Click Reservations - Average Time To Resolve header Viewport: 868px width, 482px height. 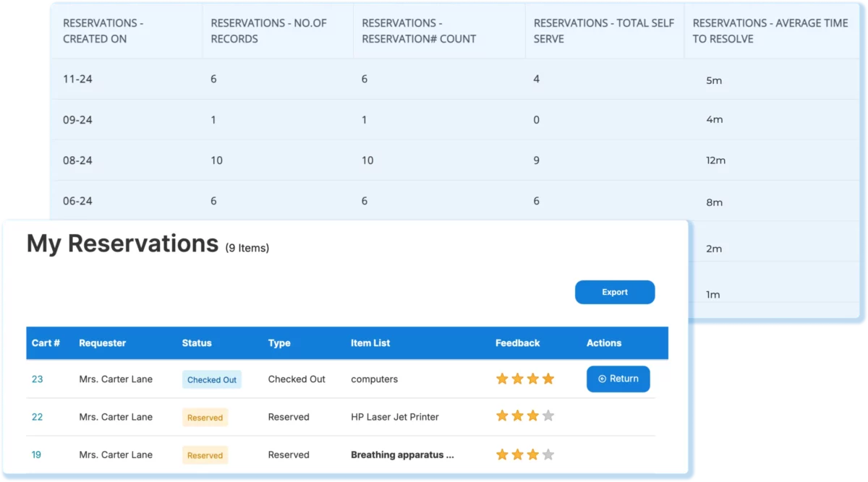coord(770,31)
